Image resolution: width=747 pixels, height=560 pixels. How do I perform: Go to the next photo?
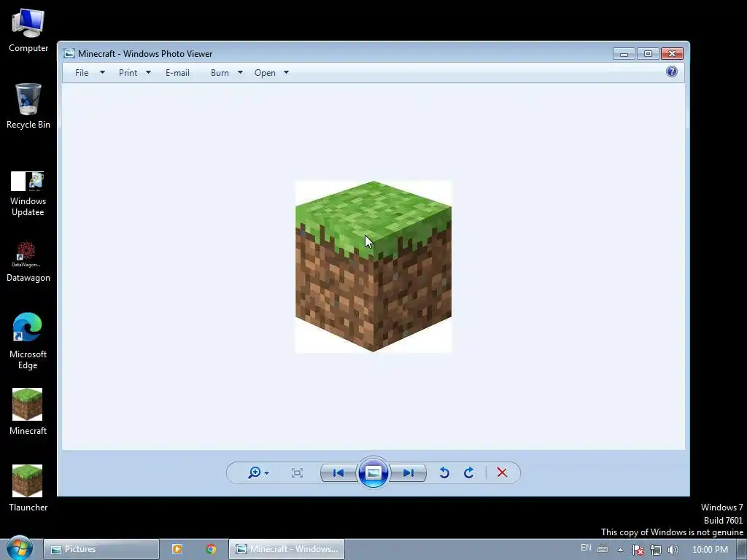click(x=408, y=472)
